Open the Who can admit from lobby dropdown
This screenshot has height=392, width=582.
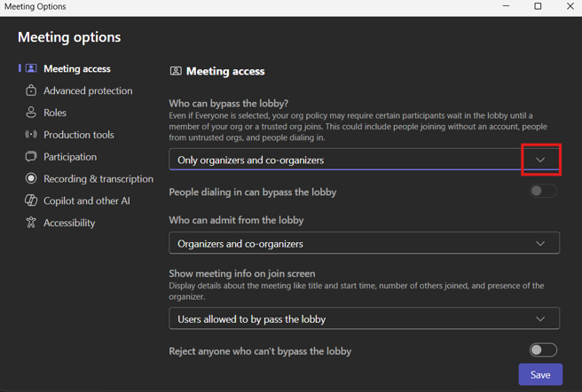point(364,243)
